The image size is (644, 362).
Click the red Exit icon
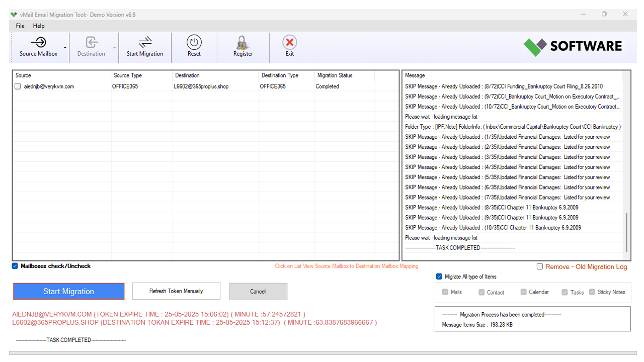pyautogui.click(x=289, y=42)
